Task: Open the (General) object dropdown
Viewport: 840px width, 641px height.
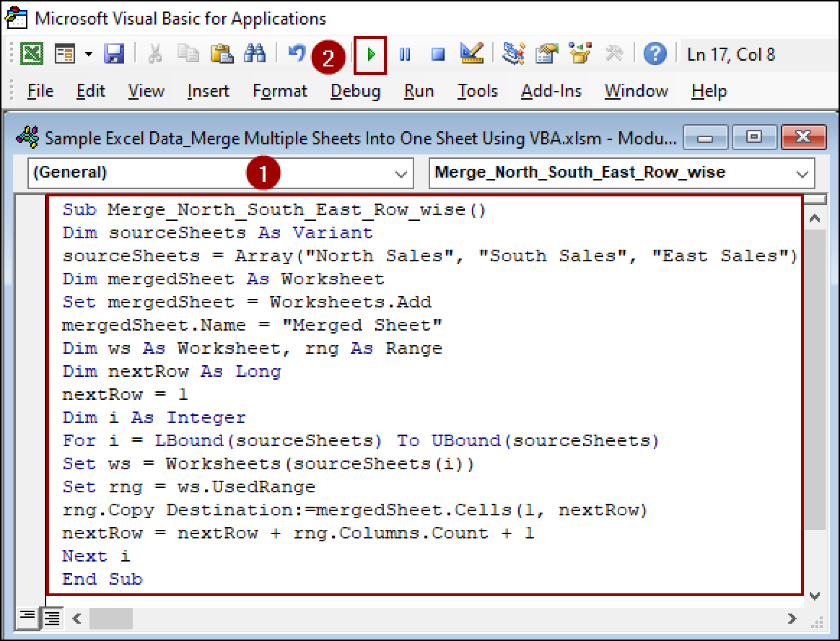Action: pos(400,173)
